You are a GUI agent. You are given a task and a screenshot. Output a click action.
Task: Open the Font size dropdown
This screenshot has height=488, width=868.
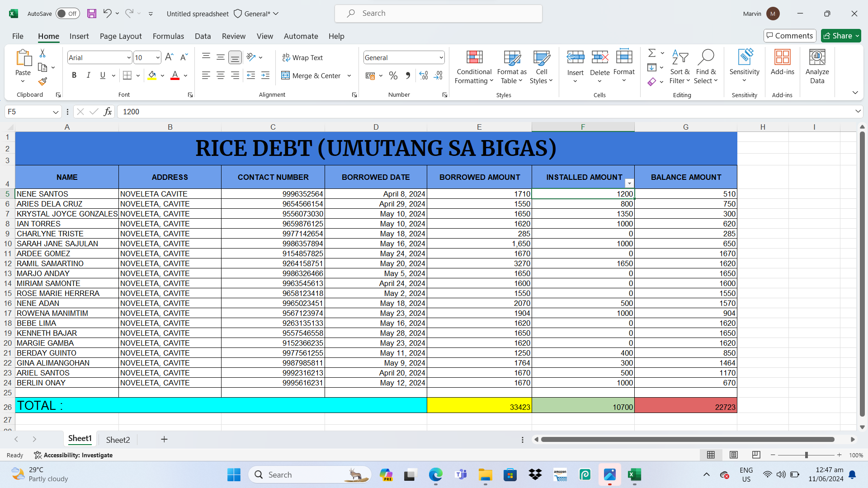[x=157, y=57]
